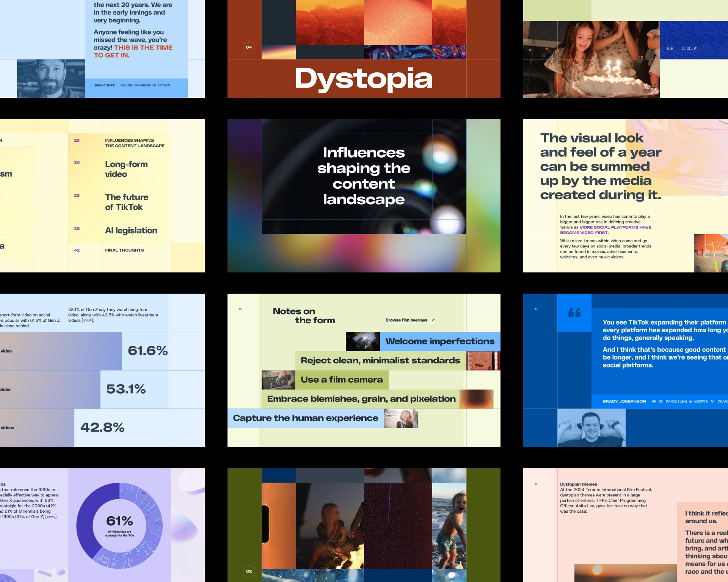This screenshot has height=582, width=728.
Task: Click Jack Conte's portrait photo
Action: 51,78
